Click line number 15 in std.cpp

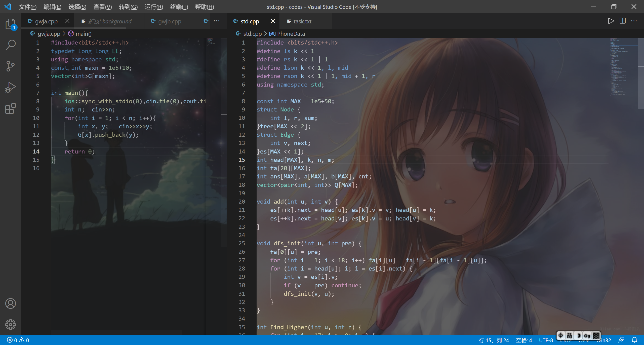[x=242, y=160]
